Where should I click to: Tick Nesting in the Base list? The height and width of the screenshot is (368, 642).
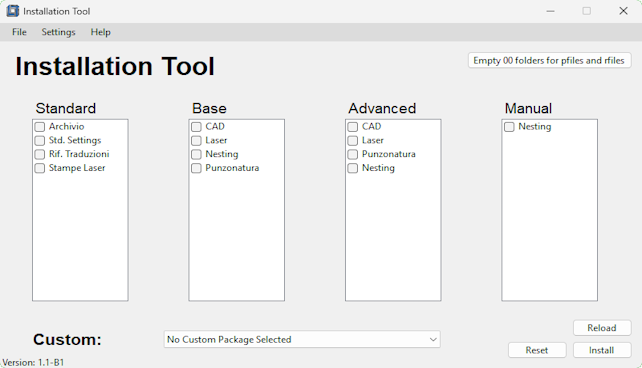196,154
